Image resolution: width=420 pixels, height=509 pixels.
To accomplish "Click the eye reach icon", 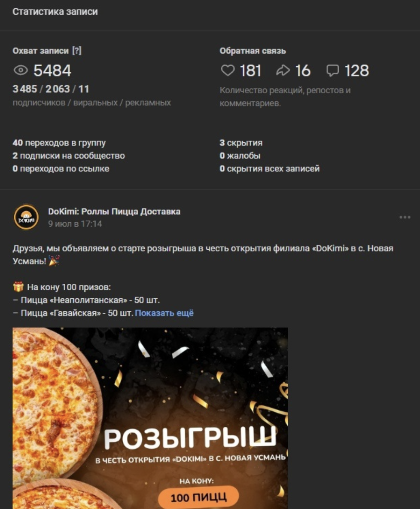I will click(x=21, y=71).
